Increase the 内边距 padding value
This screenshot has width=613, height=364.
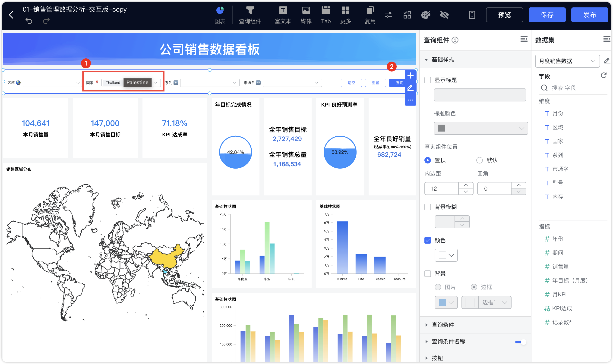(x=465, y=185)
